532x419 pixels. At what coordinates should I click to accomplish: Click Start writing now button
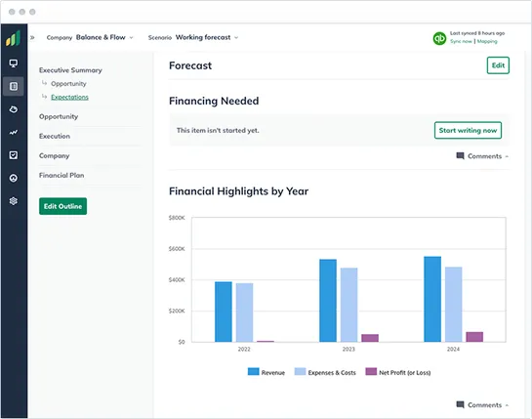click(x=468, y=130)
